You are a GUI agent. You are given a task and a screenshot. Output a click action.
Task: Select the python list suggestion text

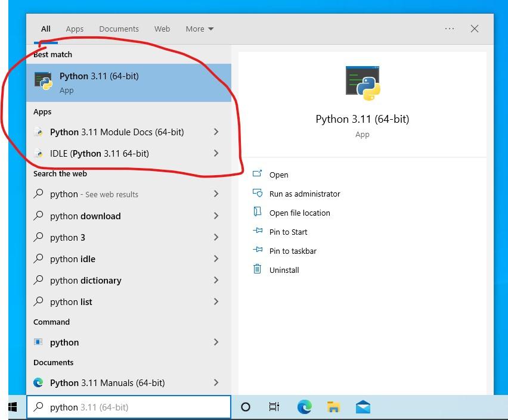click(71, 302)
